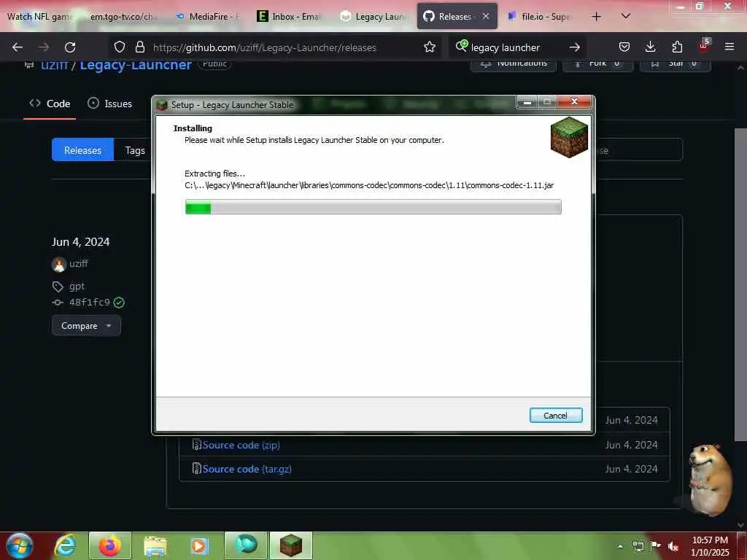747x560 pixels.
Task: Select the Releases button on GitHub
Action: pyautogui.click(x=82, y=150)
